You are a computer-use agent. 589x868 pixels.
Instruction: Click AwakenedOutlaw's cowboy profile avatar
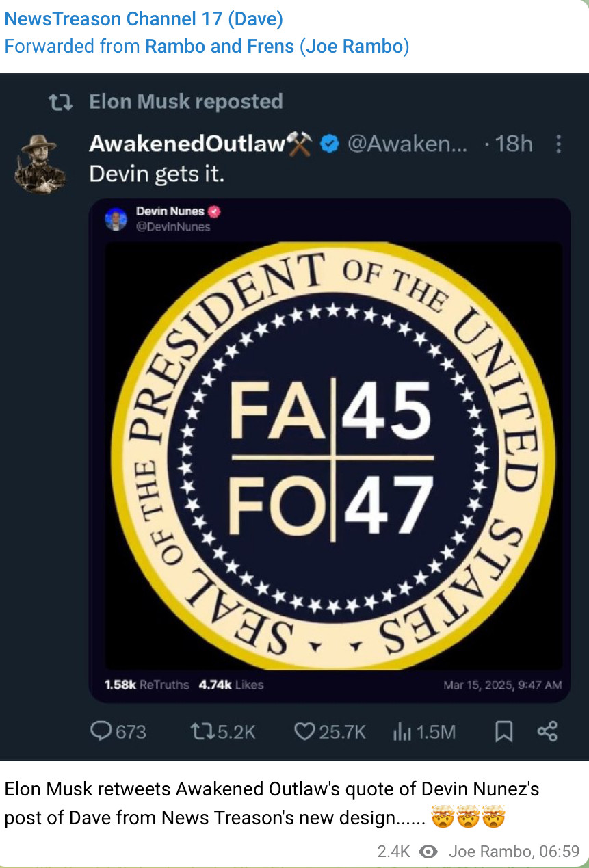[x=40, y=163]
